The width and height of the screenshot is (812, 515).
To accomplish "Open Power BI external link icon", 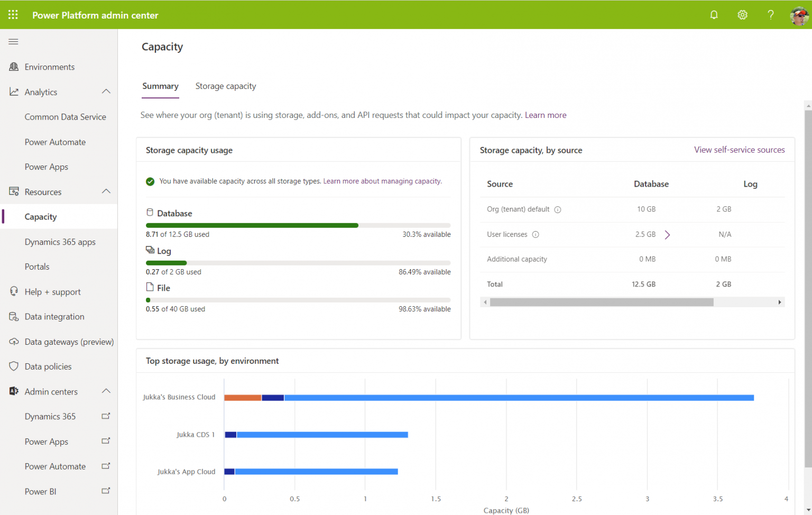I will [106, 491].
